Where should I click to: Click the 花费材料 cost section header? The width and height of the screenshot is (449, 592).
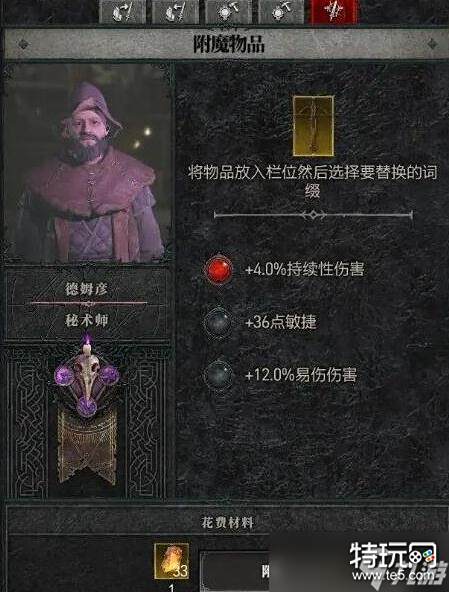coord(227,523)
